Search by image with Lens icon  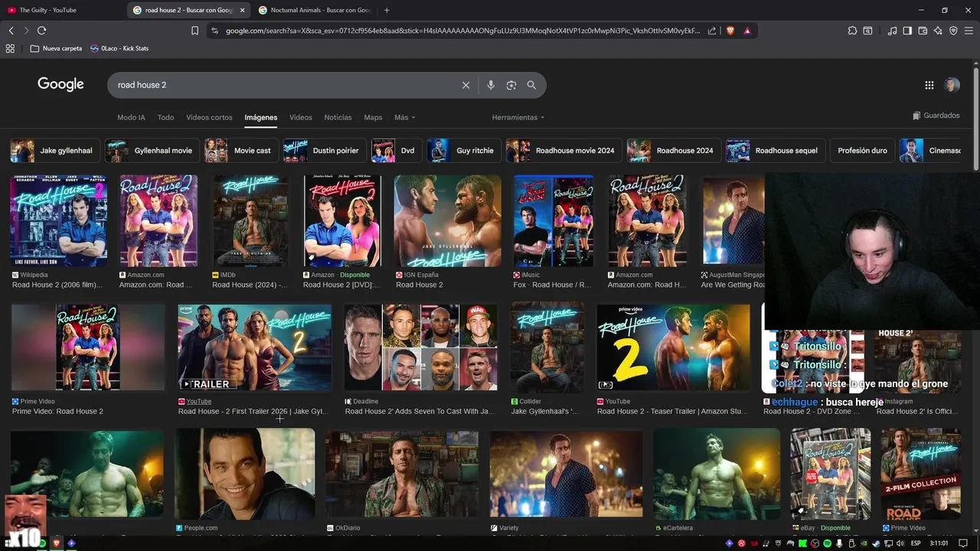pyautogui.click(x=511, y=85)
